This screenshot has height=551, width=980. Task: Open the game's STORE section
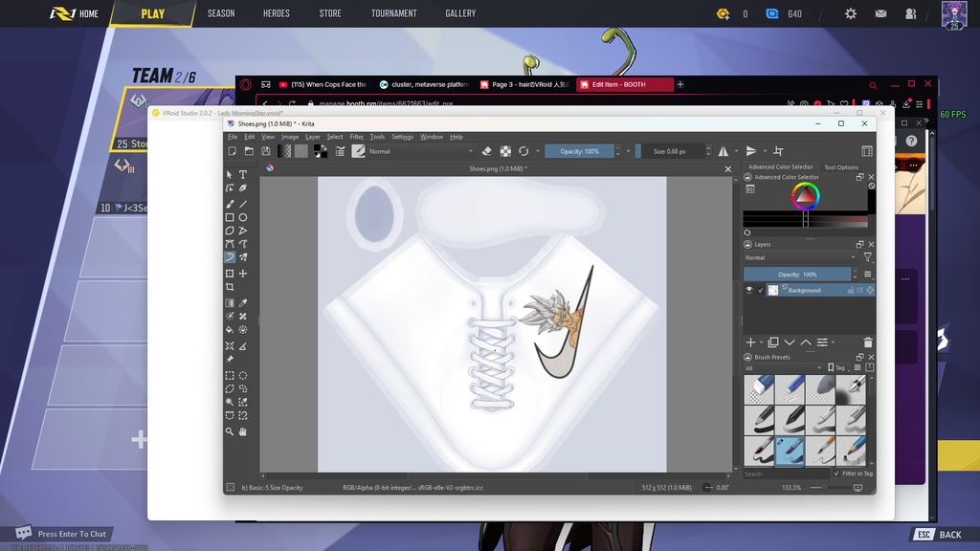tap(330, 13)
